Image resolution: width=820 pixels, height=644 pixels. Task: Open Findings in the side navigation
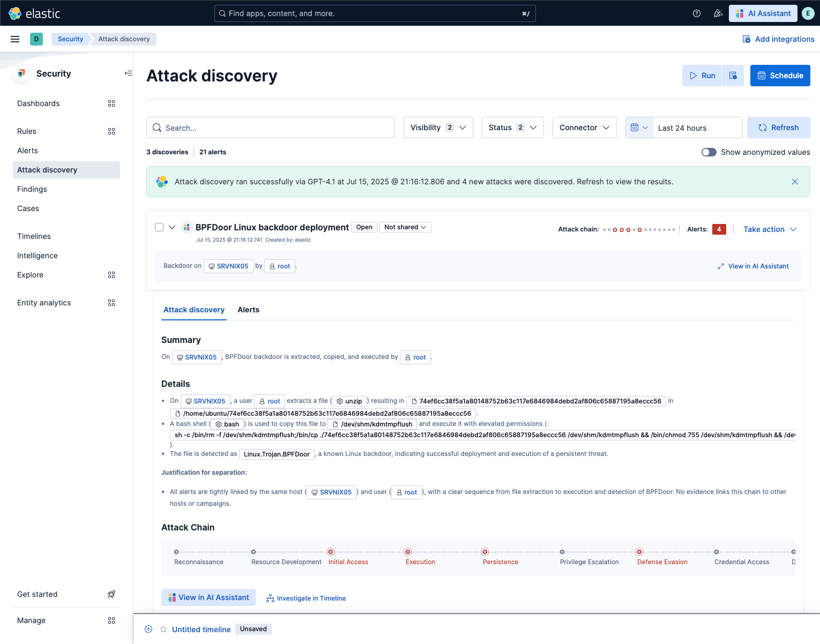(32, 189)
